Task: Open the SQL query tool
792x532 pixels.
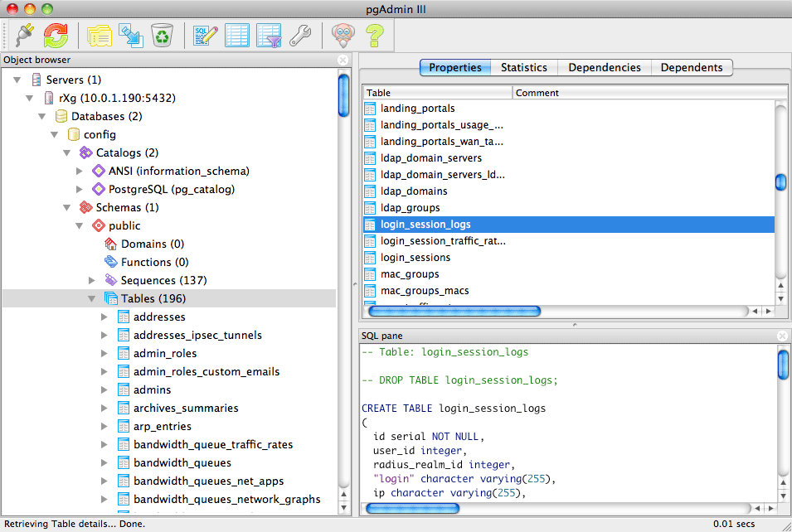Action: (206, 36)
